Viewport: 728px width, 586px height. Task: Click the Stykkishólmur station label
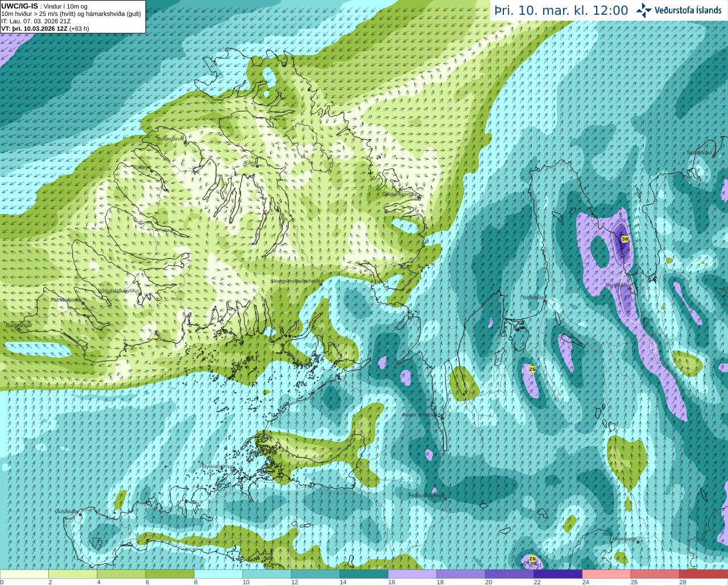218,466
